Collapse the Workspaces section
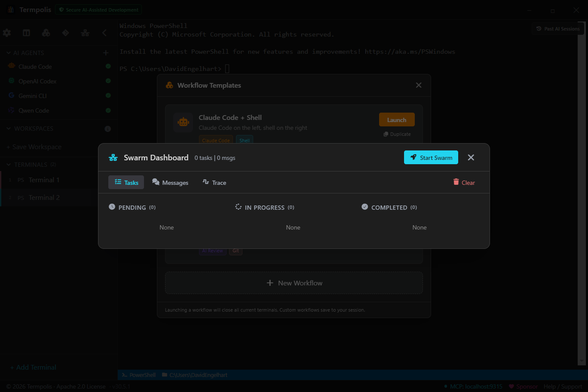This screenshot has height=392, width=588. click(9, 129)
